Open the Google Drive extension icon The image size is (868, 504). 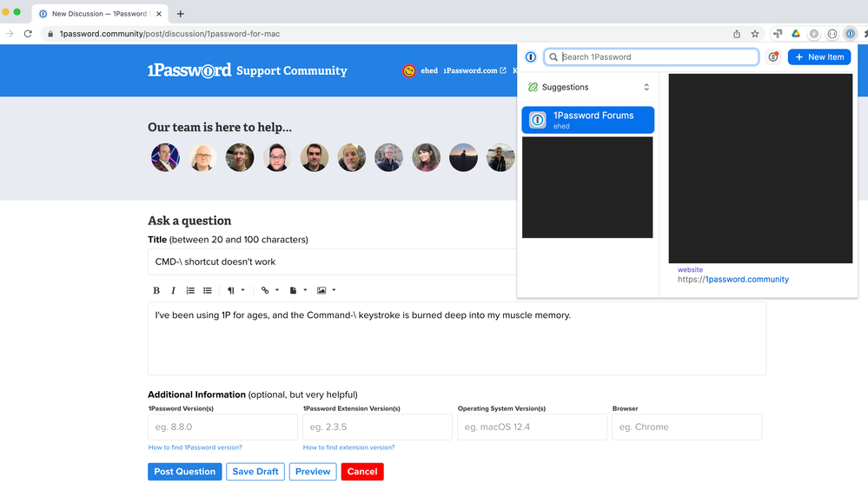(x=796, y=34)
